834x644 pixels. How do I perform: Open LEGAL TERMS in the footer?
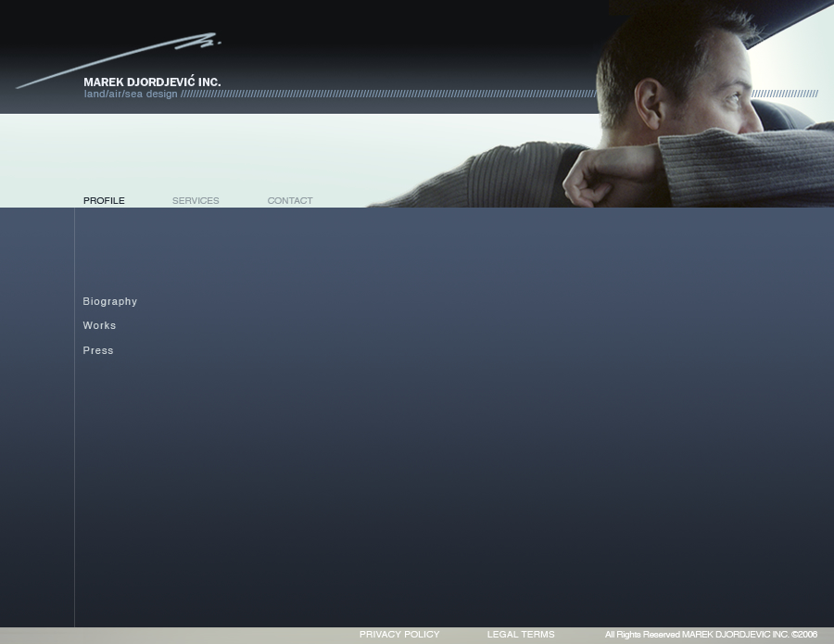[x=521, y=635]
